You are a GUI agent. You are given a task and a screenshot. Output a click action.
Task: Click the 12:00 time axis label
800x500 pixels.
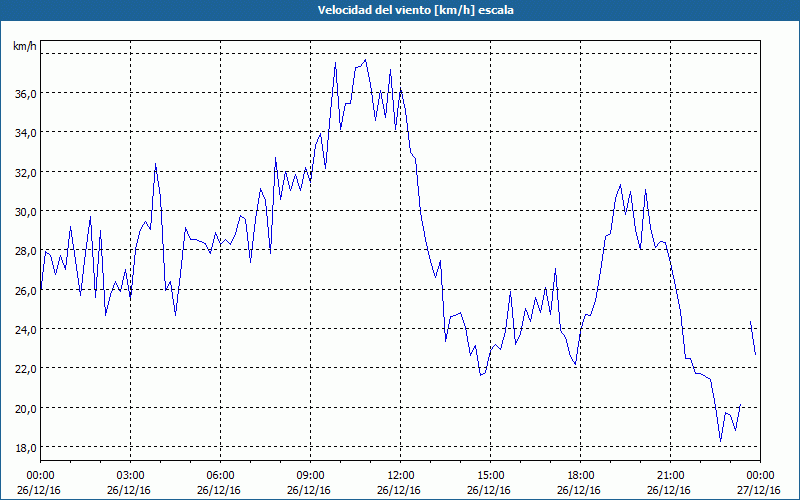click(x=401, y=476)
